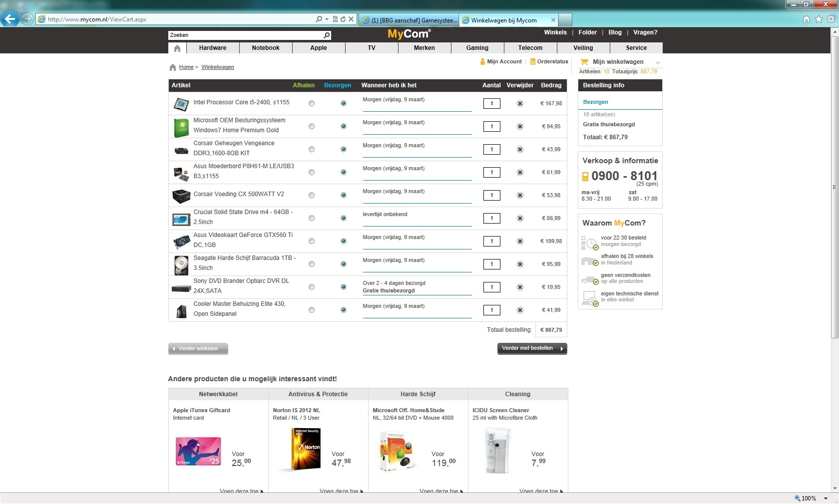Viewport: 839px width, 504px height.
Task: Click the Folder link in header
Action: point(588,32)
